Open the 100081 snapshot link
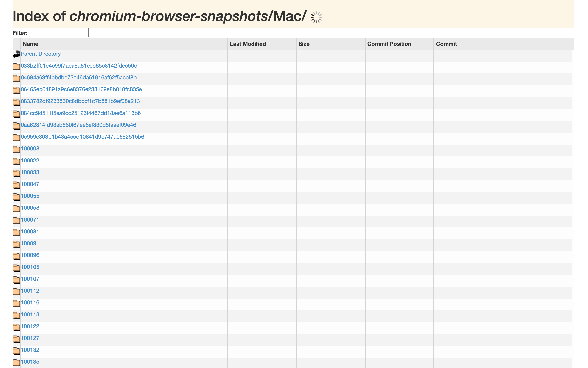588x368 pixels. [30, 231]
